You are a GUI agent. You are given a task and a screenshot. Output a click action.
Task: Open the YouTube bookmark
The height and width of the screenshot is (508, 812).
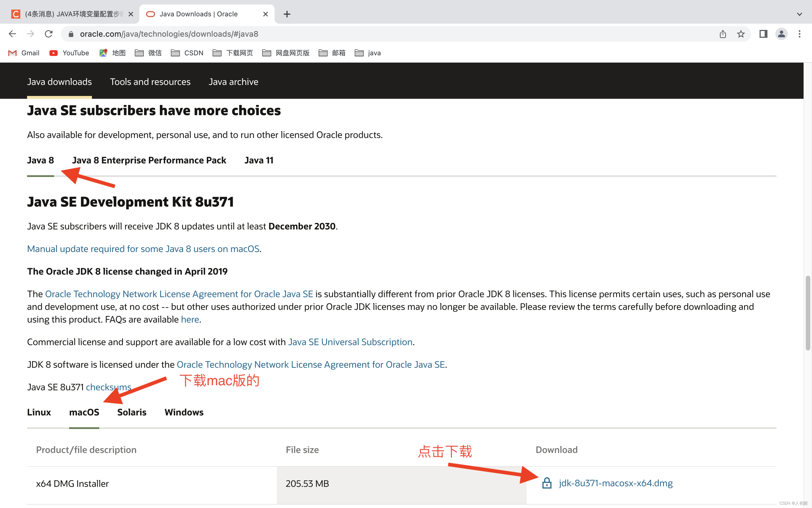click(69, 53)
